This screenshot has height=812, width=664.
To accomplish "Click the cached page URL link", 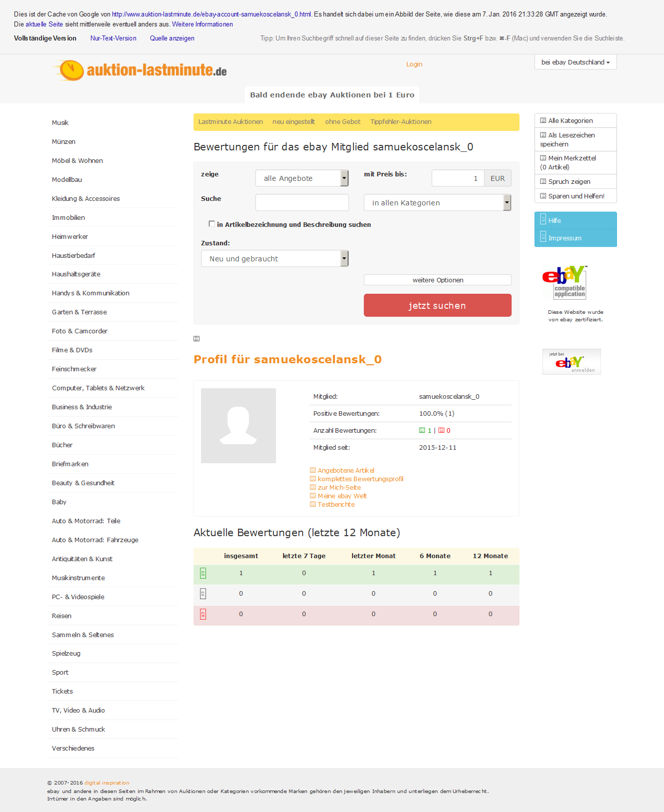I will [211, 14].
